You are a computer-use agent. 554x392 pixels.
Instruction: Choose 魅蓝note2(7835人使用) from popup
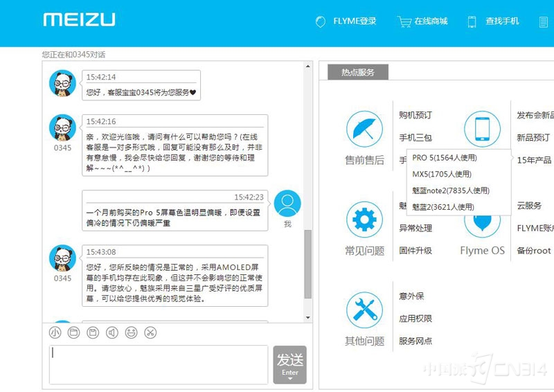click(x=451, y=190)
